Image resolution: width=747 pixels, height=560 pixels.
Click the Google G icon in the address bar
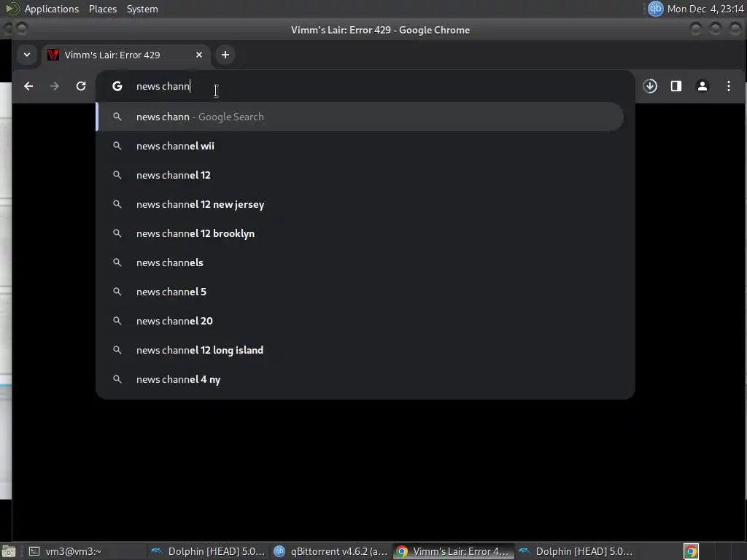117,86
